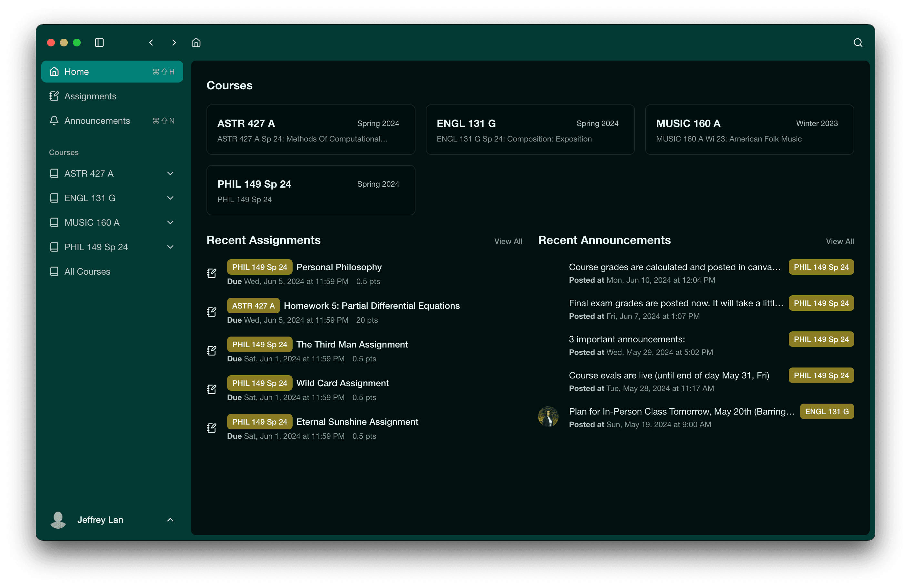The image size is (911, 588).
Task: Click the ASTR 427 A course notebook icon
Action: [55, 173]
